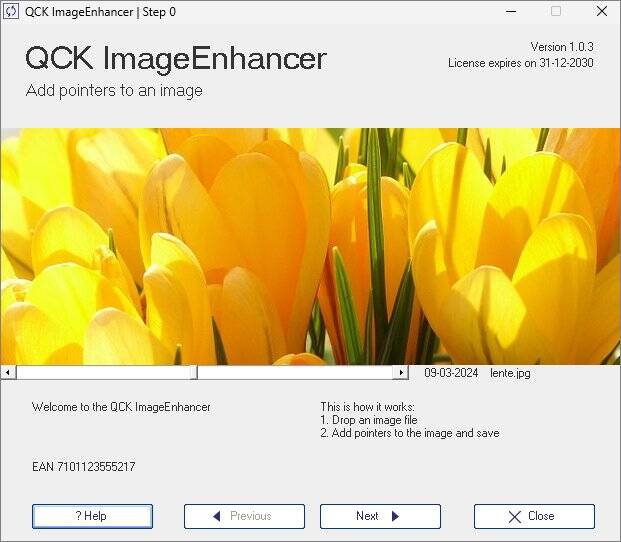Image resolution: width=621 pixels, height=542 pixels.
Task: Minimize the QCK ImageEnhancer window
Action: [x=511, y=11]
